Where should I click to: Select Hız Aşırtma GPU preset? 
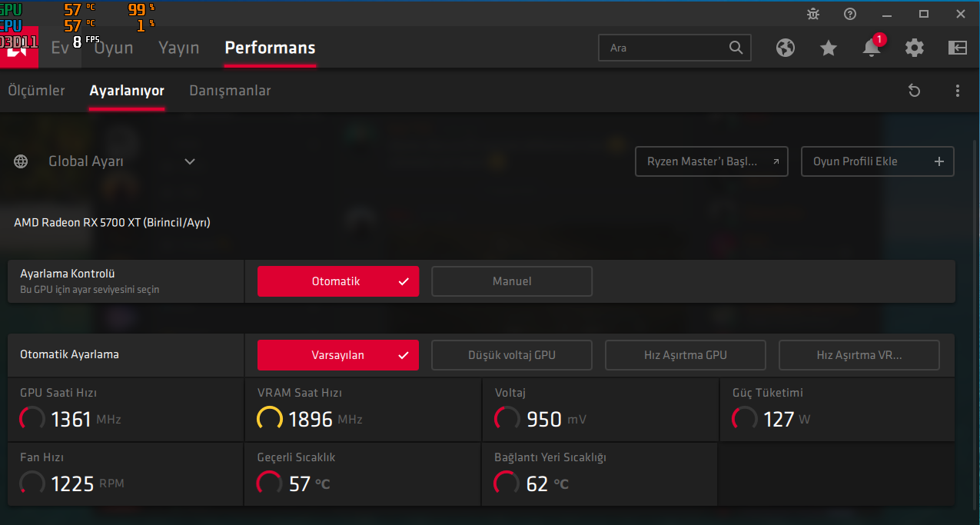coord(686,355)
